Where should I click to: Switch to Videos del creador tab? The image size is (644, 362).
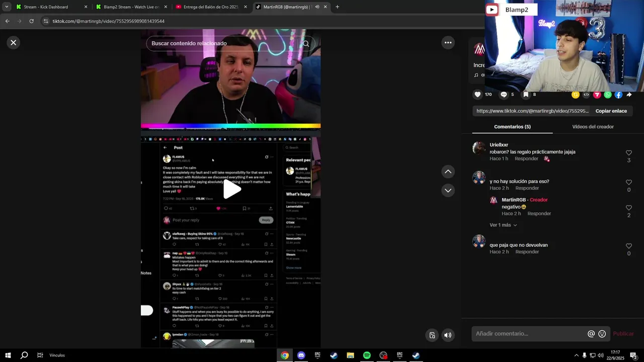[593, 127]
